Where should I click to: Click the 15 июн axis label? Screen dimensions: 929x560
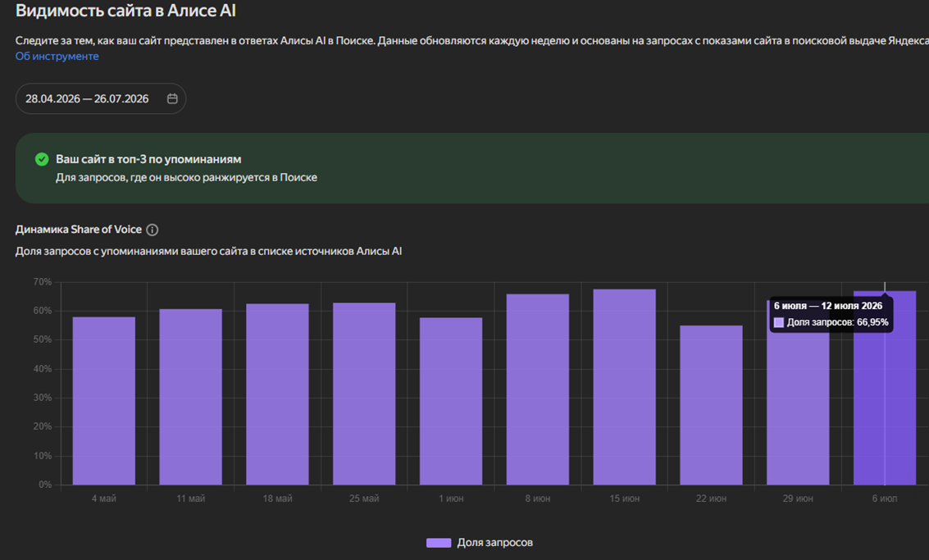[x=625, y=499]
